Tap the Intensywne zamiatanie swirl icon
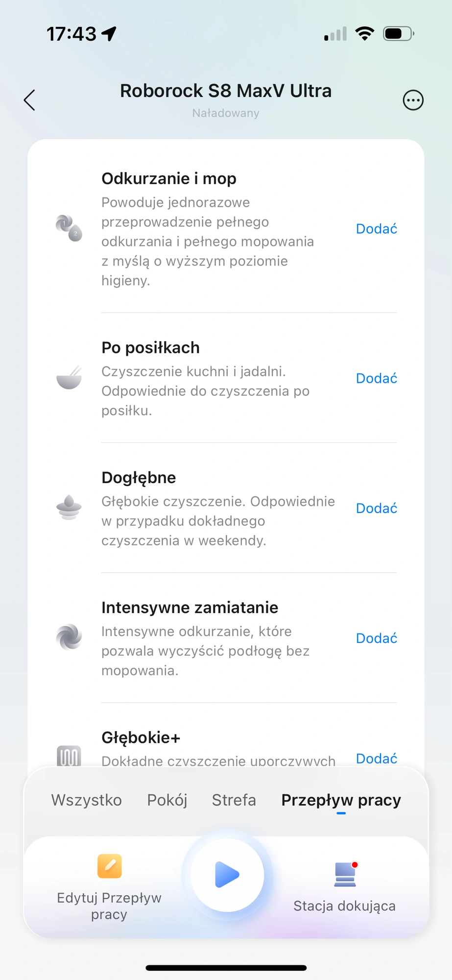452x980 pixels. pyautogui.click(x=69, y=637)
